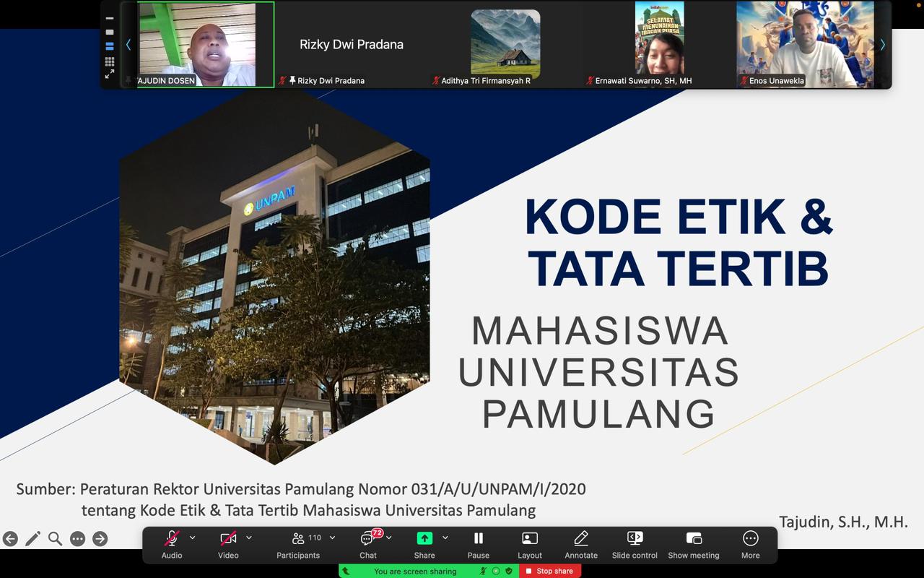Show next participants with right arrow
924x578 pixels.
tap(882, 45)
